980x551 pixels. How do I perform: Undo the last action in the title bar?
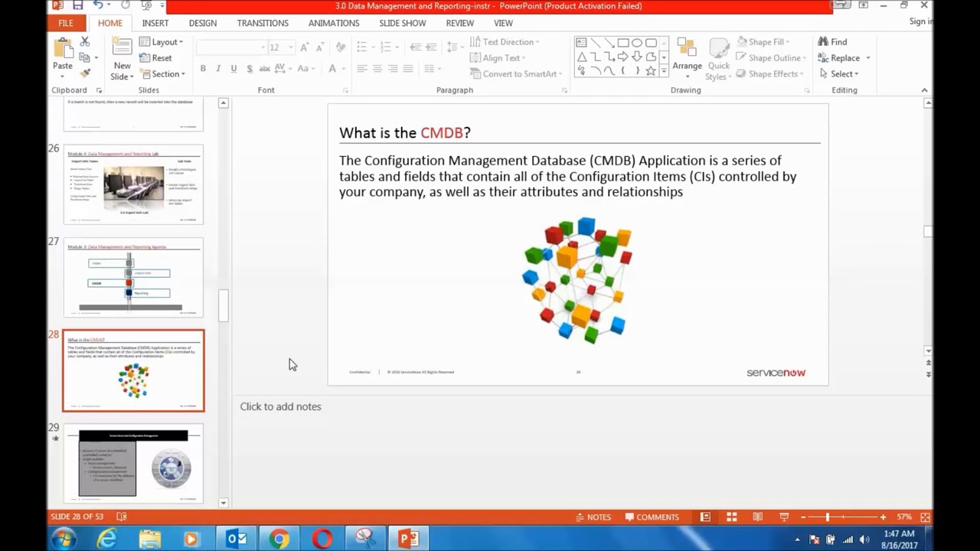point(98,5)
